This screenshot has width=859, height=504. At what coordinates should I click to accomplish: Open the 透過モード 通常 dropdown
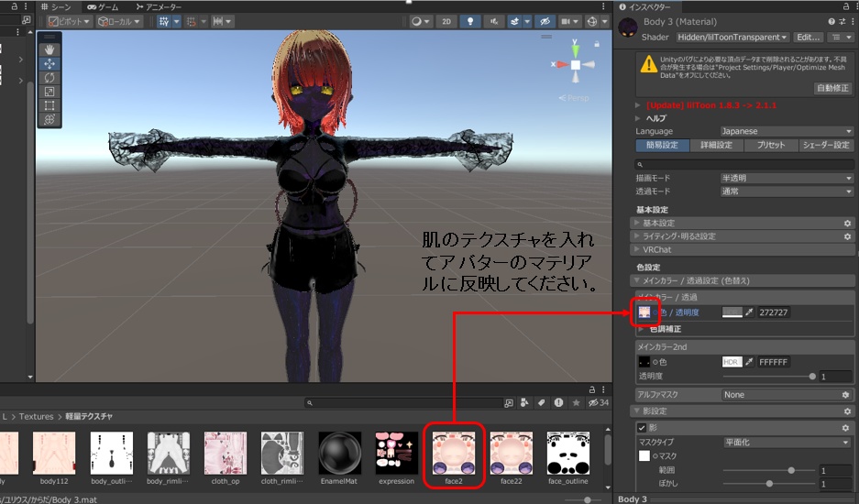[x=787, y=192]
